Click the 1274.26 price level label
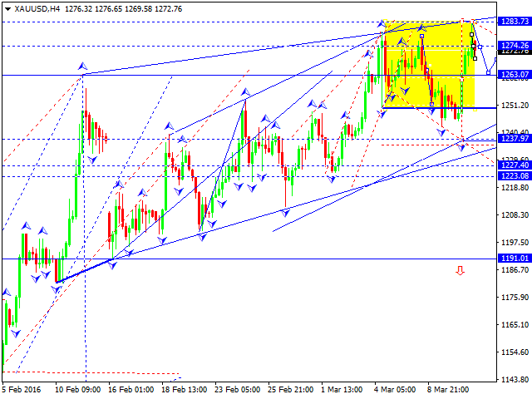532x399 pixels. pos(515,45)
